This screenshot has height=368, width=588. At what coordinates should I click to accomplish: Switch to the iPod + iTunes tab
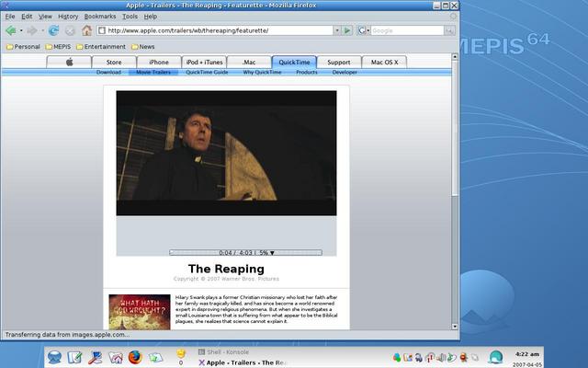204,62
